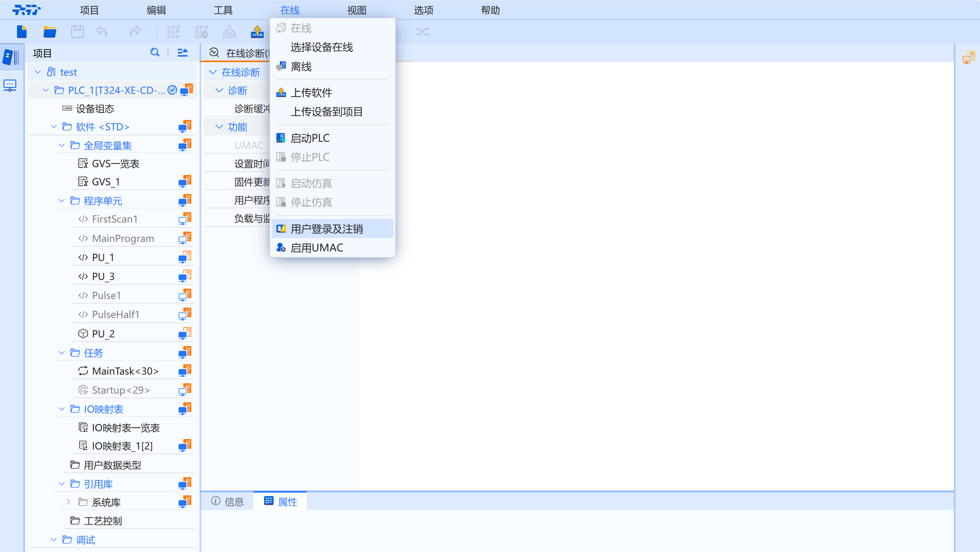
Task: Click the search icon in project panel
Action: 155,52
